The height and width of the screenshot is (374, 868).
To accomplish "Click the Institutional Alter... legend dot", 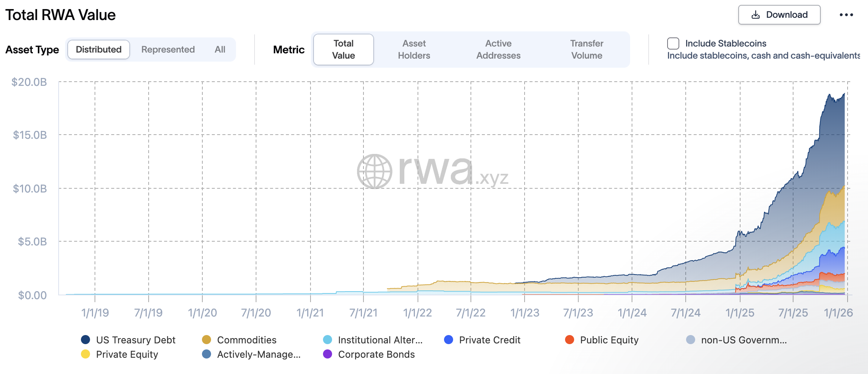I will tap(328, 340).
